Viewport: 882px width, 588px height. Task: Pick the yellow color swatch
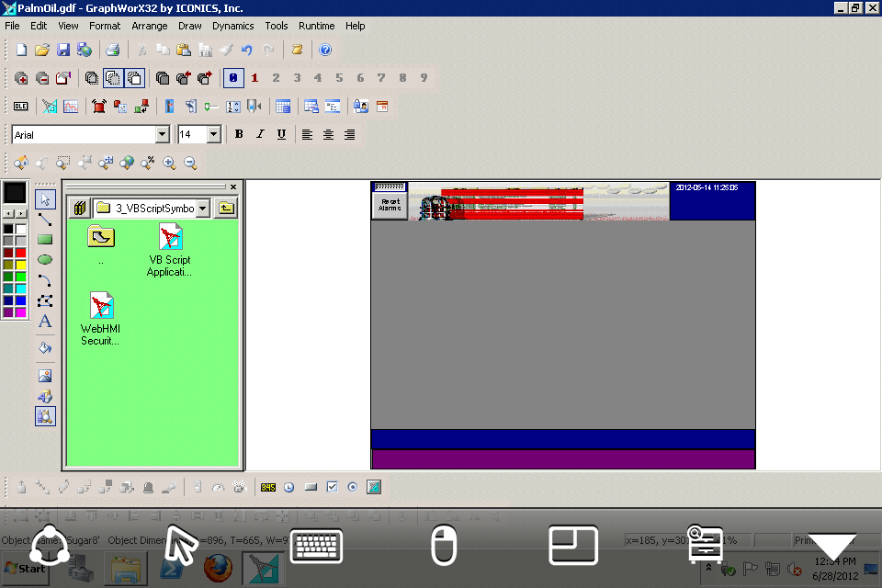point(21,265)
